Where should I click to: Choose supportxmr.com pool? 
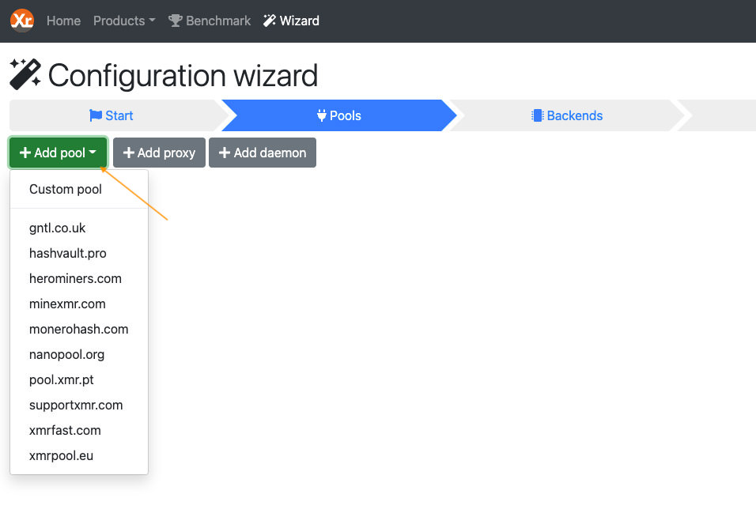pos(79,406)
